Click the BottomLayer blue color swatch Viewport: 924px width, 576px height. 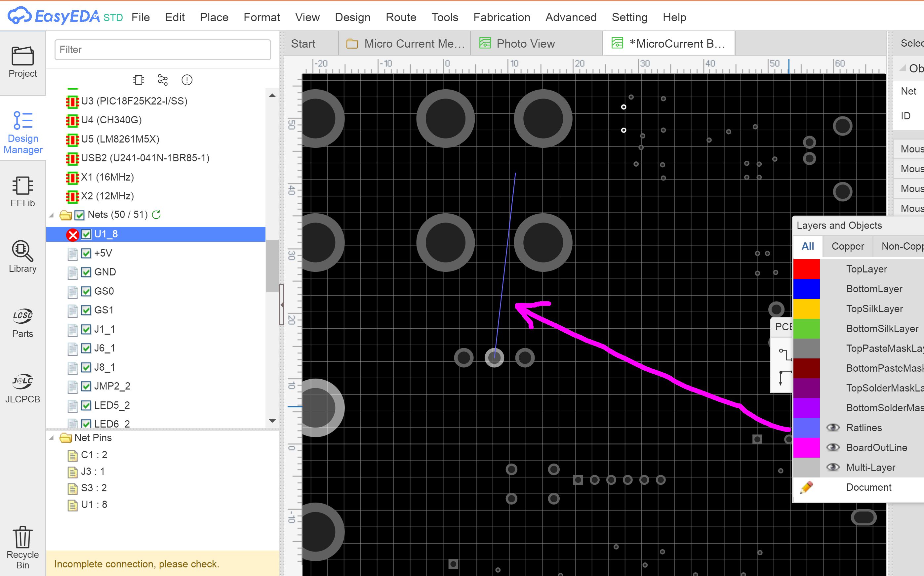point(806,289)
